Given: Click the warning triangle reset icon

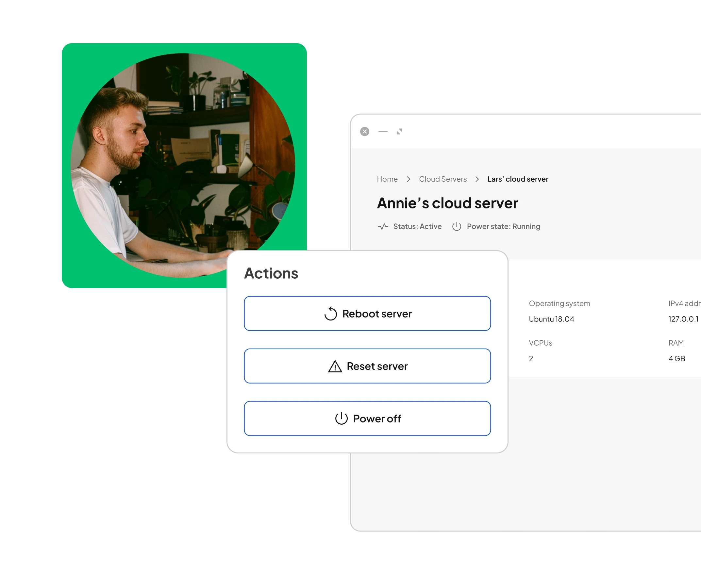Looking at the screenshot, I should point(335,367).
